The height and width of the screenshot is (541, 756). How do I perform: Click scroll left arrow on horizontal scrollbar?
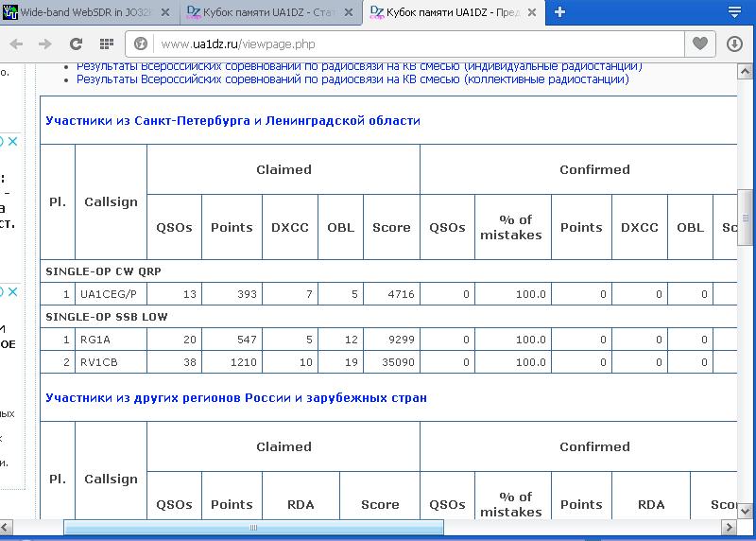[6, 527]
